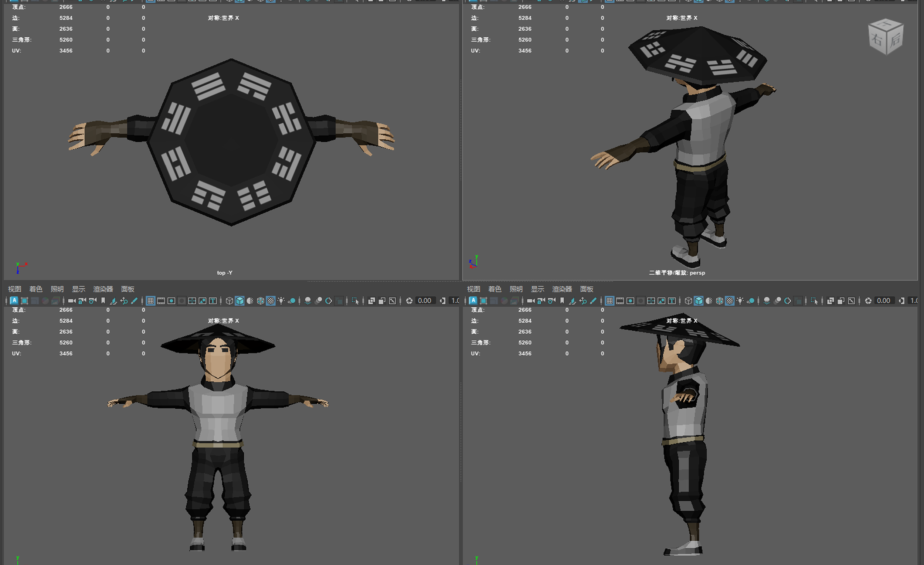Open the 渲染器 (Renderer) menu in the front viewport
This screenshot has width=924, height=565.
tap(103, 289)
